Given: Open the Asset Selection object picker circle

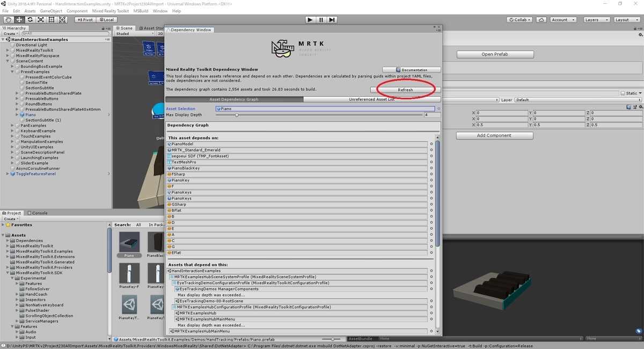Looking at the screenshot, I should [438, 108].
